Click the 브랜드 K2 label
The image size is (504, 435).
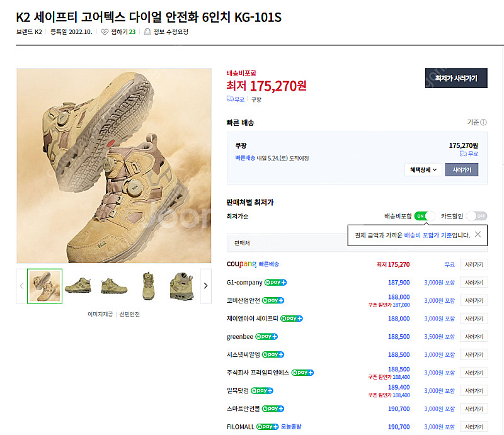point(29,32)
